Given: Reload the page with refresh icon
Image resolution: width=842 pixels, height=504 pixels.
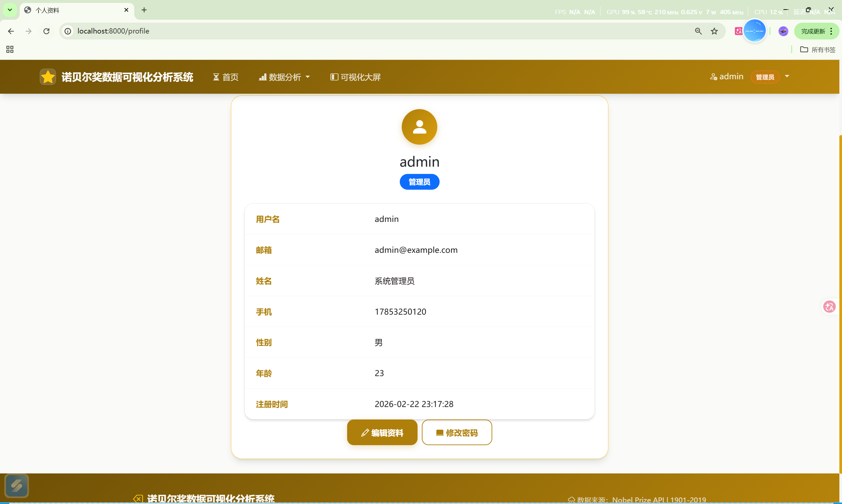Looking at the screenshot, I should point(46,31).
